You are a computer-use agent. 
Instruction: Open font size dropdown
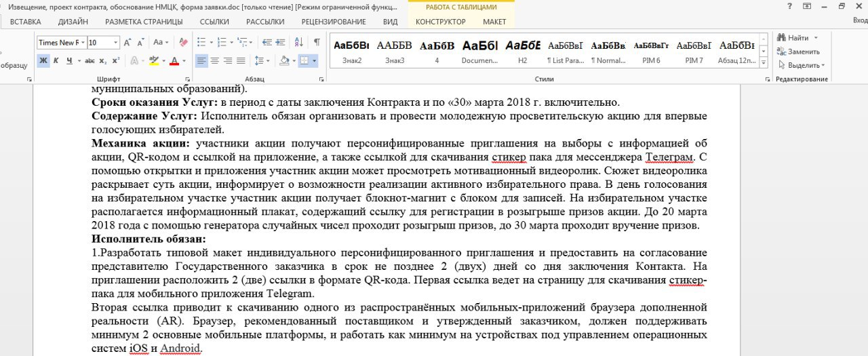point(116,42)
